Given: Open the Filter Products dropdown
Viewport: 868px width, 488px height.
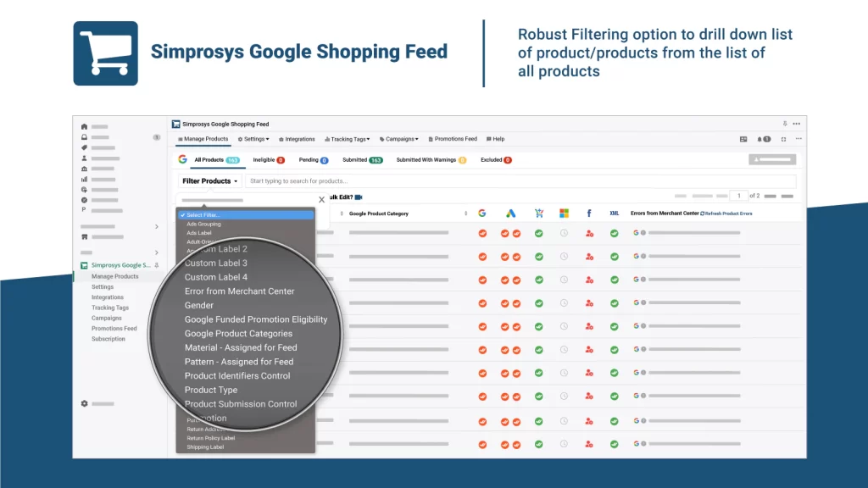Looking at the screenshot, I should point(210,181).
